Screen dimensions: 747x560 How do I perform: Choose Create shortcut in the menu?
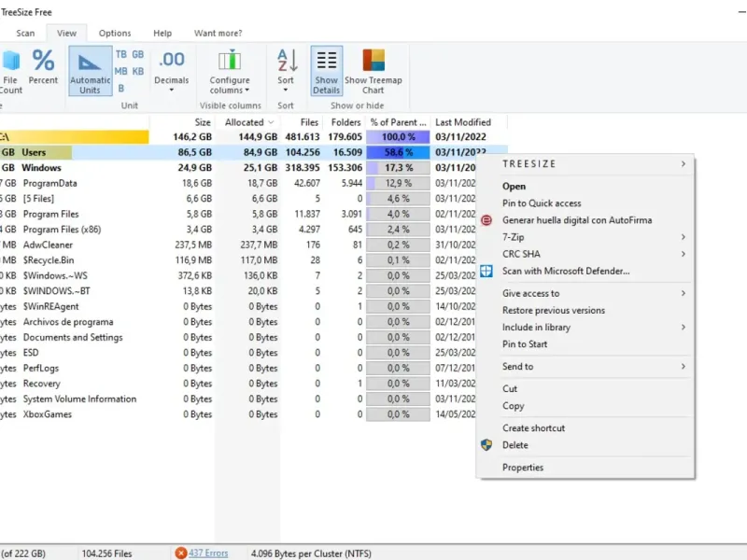tap(585, 428)
